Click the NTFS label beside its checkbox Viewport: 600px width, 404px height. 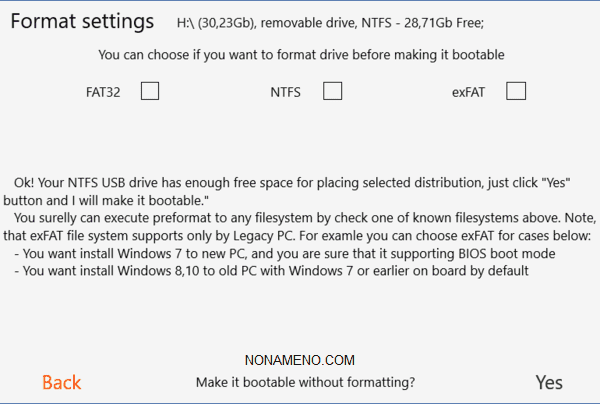tap(286, 93)
